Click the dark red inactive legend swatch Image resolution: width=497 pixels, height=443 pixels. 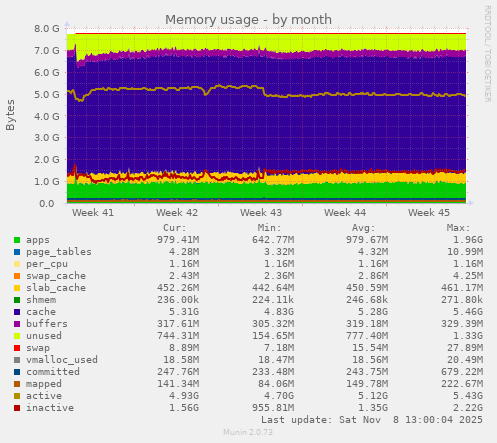[x=17, y=408]
